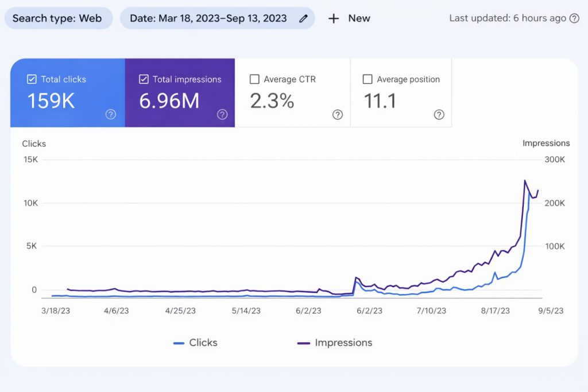Viewport: 588px width, 392px height.
Task: Enable the Average CTR checkbox
Action: click(254, 79)
